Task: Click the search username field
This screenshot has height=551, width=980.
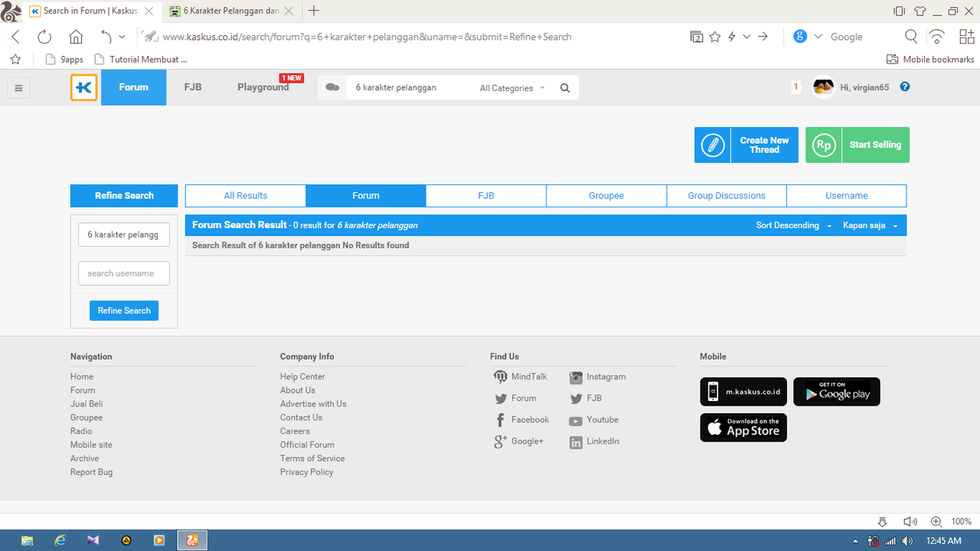Action: [124, 273]
